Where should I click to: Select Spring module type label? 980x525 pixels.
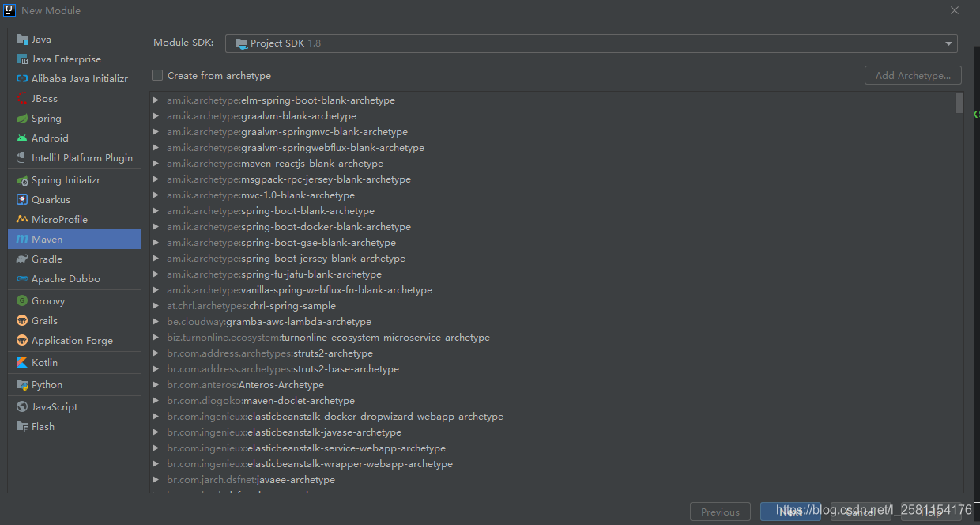tap(47, 118)
